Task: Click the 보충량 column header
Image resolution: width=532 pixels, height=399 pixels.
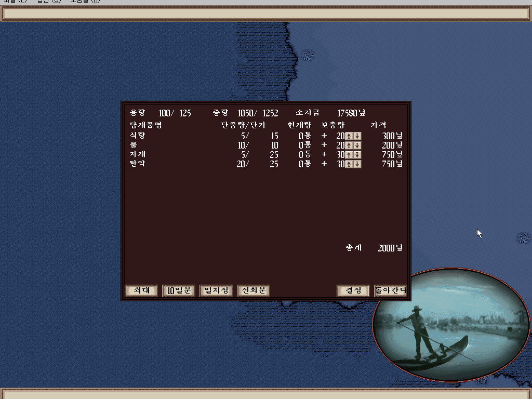Action: tap(333, 125)
